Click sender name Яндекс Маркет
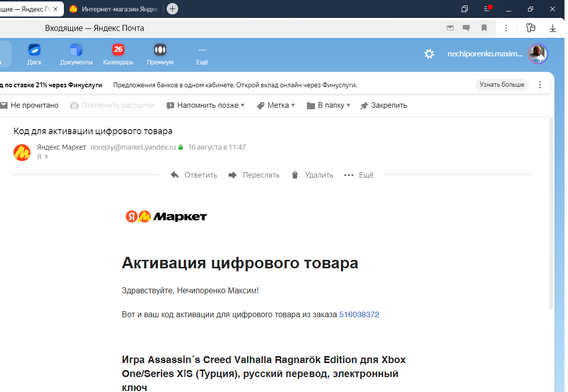Image resolution: width=568 pixels, height=392 pixels. 61,147
